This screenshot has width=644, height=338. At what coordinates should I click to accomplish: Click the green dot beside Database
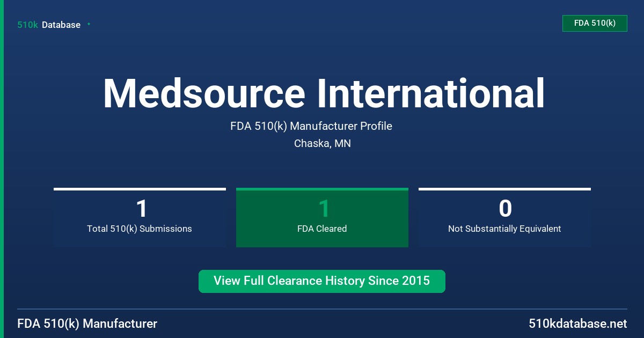click(89, 24)
